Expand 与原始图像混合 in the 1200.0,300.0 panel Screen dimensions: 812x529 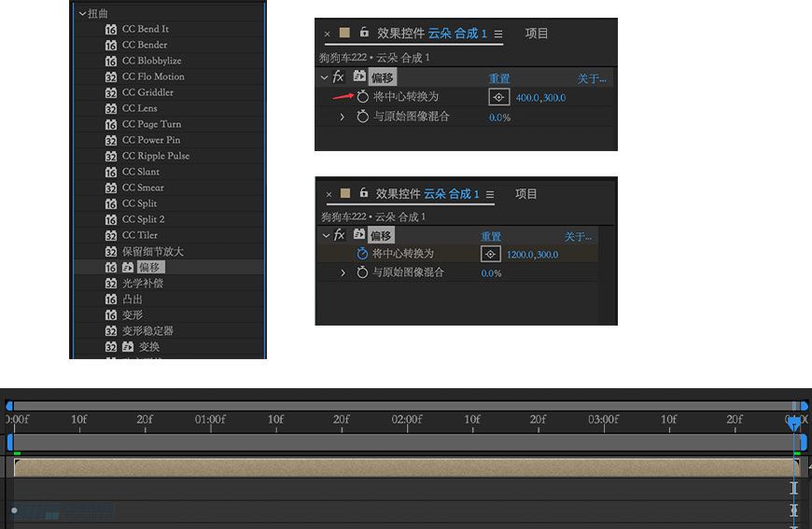click(x=343, y=272)
